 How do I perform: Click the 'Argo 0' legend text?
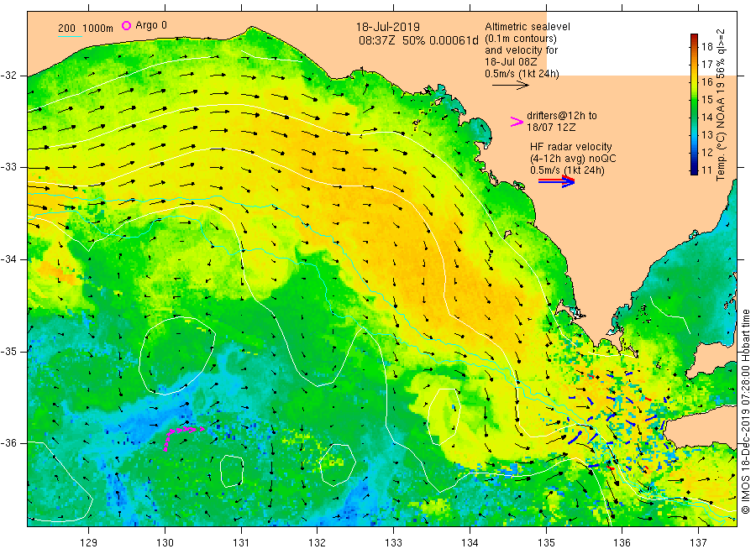(x=151, y=25)
